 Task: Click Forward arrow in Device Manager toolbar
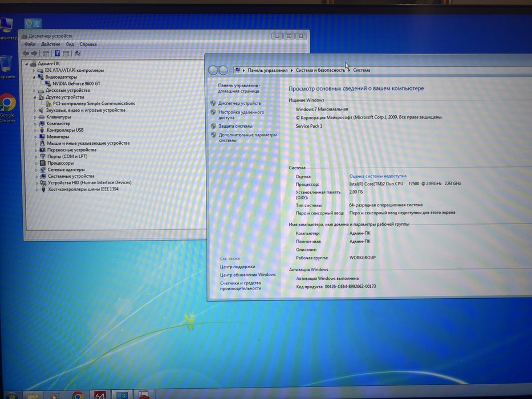pyautogui.click(x=34, y=53)
